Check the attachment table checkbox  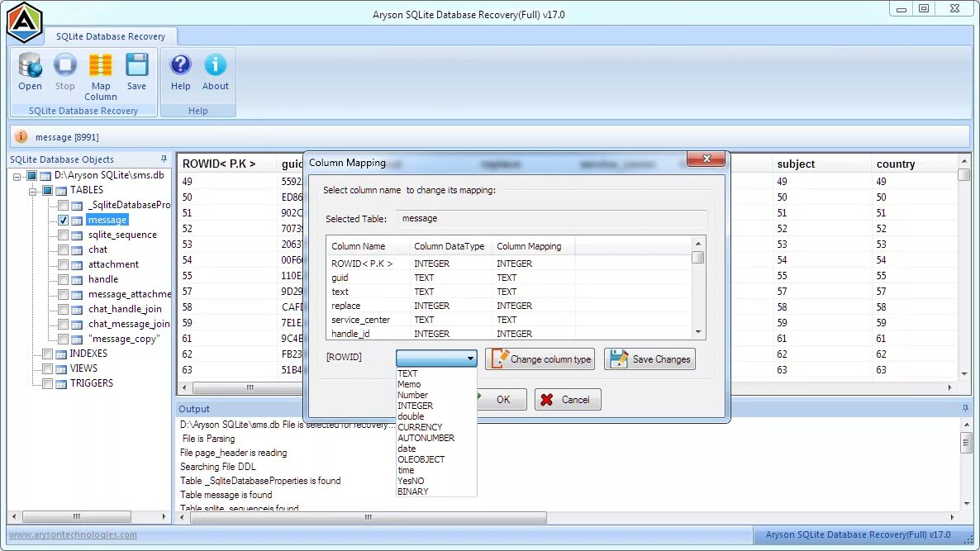click(63, 265)
